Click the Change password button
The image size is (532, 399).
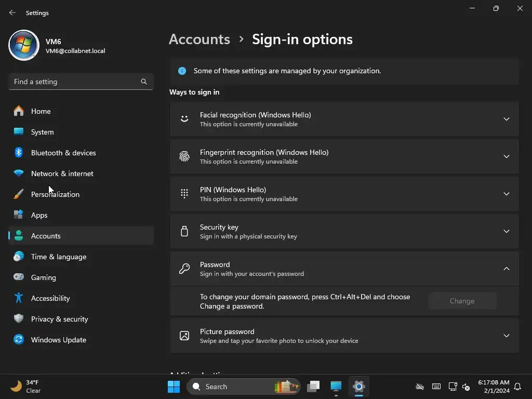tap(462, 301)
